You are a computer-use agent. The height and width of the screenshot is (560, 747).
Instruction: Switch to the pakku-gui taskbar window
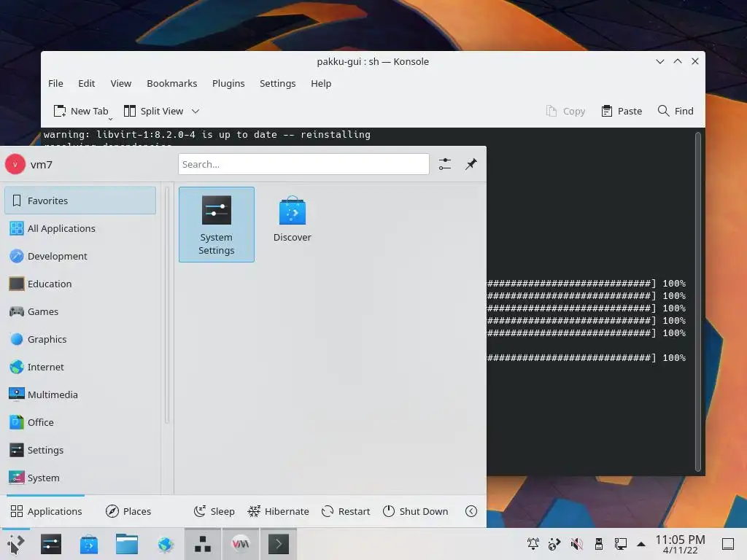click(x=203, y=544)
